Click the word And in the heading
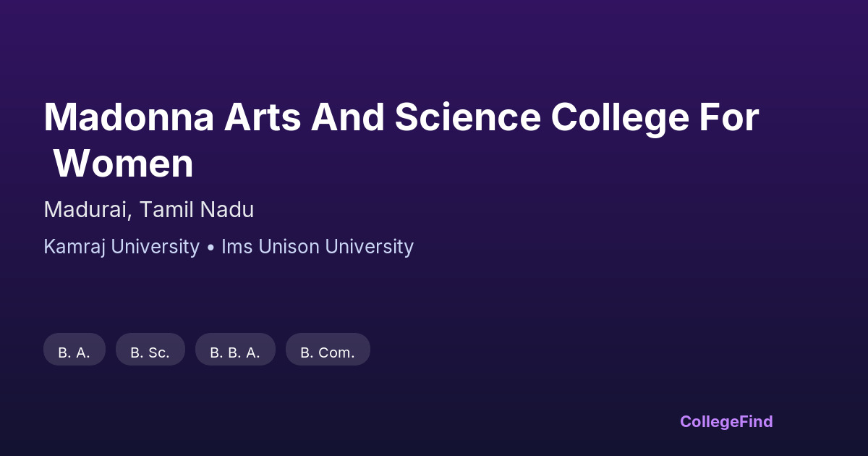Image resolution: width=868 pixels, height=456 pixels. click(348, 118)
